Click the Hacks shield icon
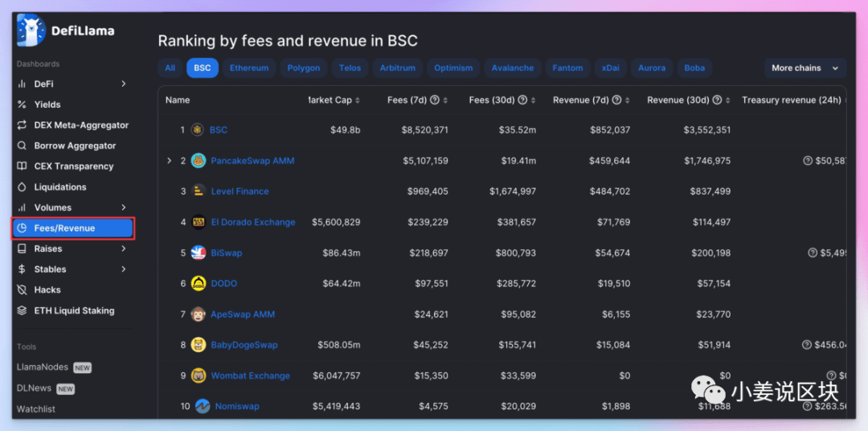868x431 pixels. (22, 289)
